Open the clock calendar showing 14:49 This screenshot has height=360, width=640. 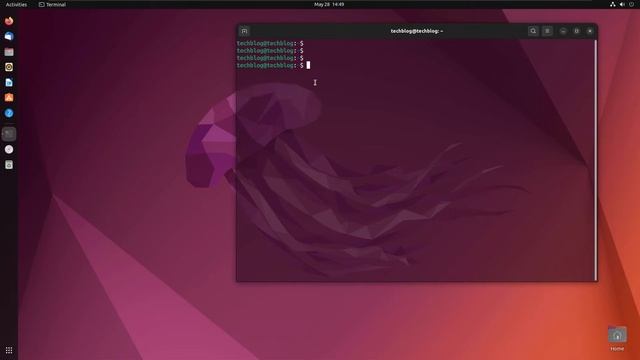[x=329, y=4]
